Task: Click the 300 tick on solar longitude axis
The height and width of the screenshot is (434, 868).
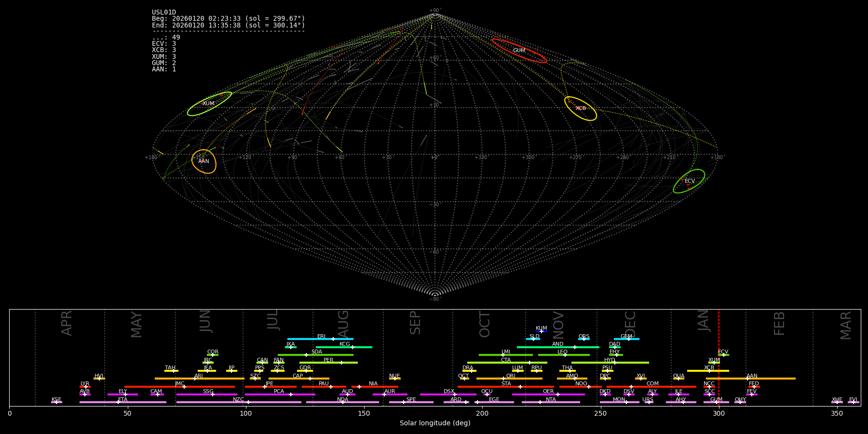Action: (719, 413)
